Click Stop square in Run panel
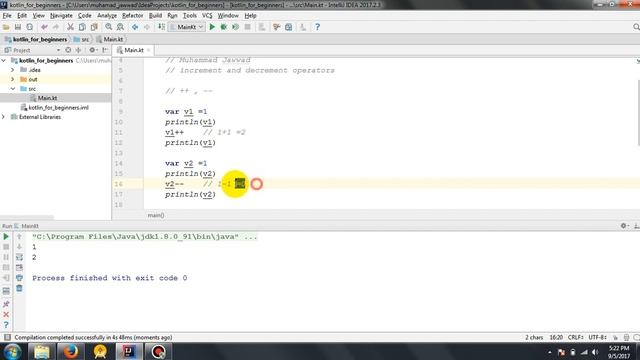The image size is (640, 360). (x=6, y=247)
